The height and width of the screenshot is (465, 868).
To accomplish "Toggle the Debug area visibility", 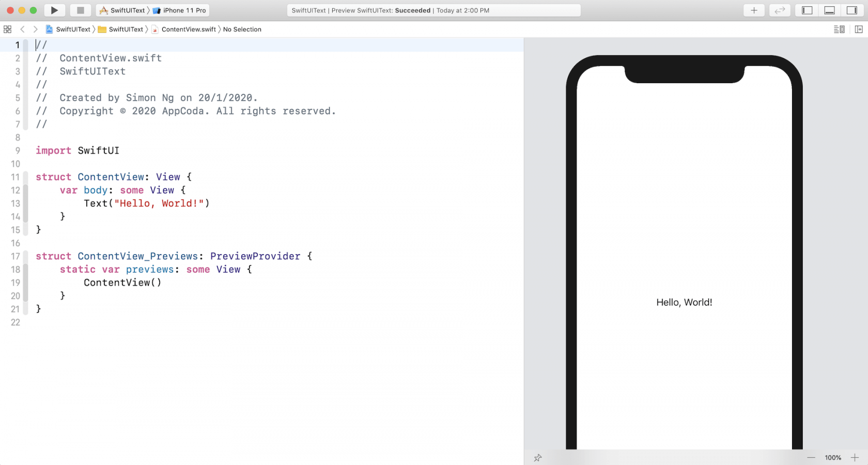I will tap(829, 10).
